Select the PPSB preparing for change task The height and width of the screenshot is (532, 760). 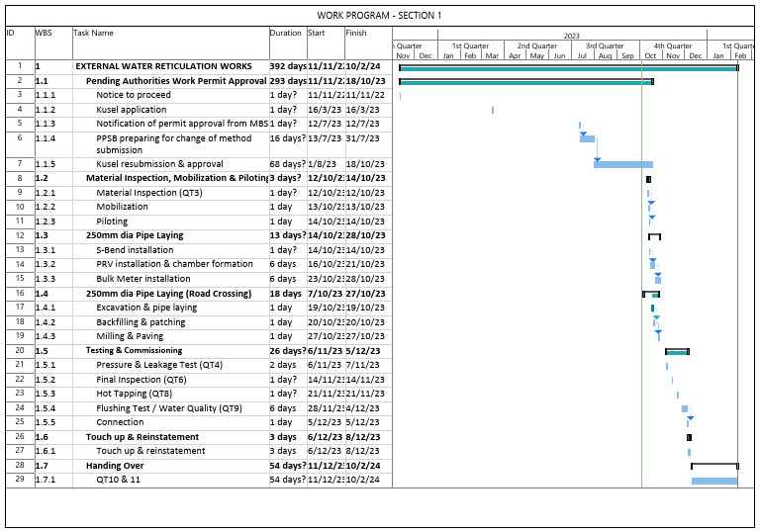pyautogui.click(x=173, y=144)
